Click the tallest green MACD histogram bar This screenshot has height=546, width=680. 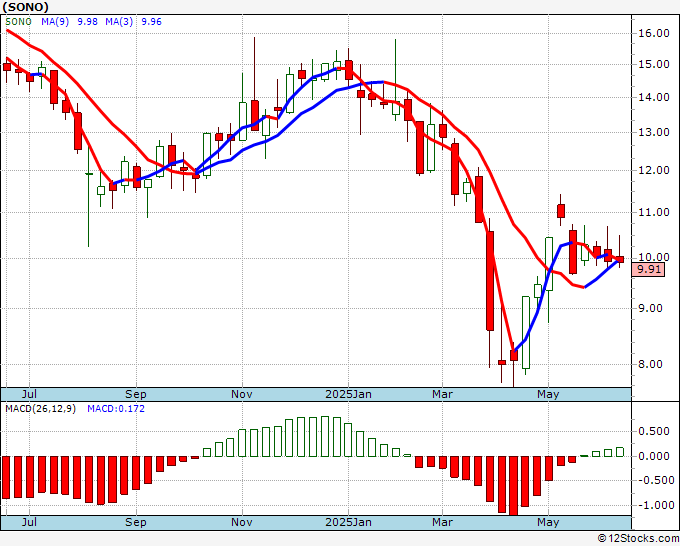[325, 436]
